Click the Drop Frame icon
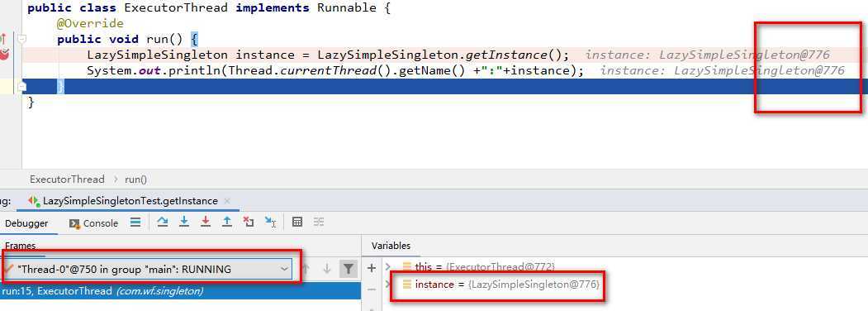Image resolution: width=868 pixels, height=311 pixels. pyautogui.click(x=249, y=222)
